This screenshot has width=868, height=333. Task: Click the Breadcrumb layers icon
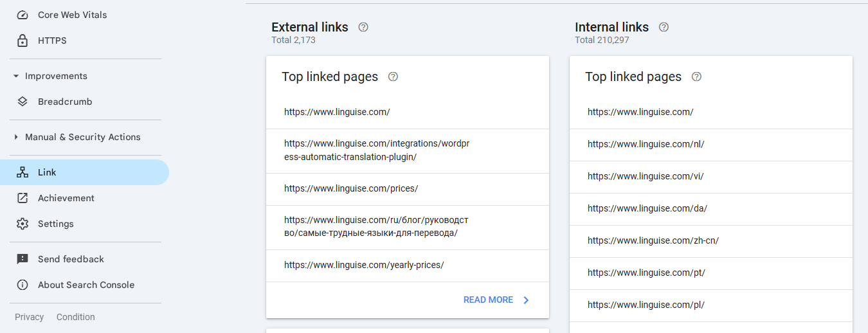point(23,102)
